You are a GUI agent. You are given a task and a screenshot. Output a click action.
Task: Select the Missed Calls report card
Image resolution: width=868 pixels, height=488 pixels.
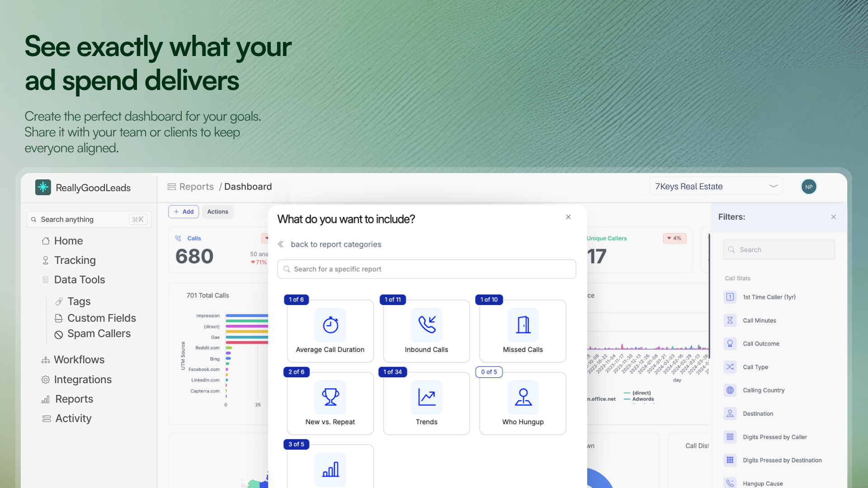523,331
